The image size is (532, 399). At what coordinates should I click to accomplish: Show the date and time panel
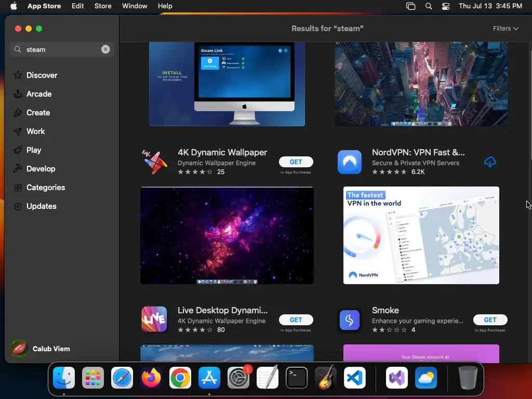[490, 6]
